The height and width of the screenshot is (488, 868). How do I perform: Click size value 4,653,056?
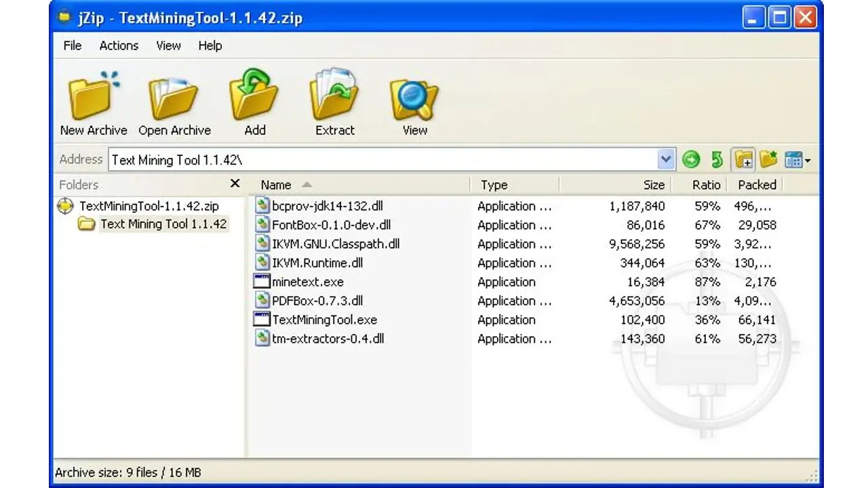[637, 301]
